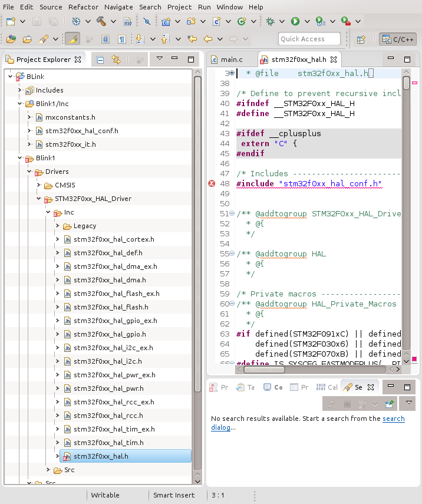
Task: Click the Debug bug icon
Action: point(270,21)
